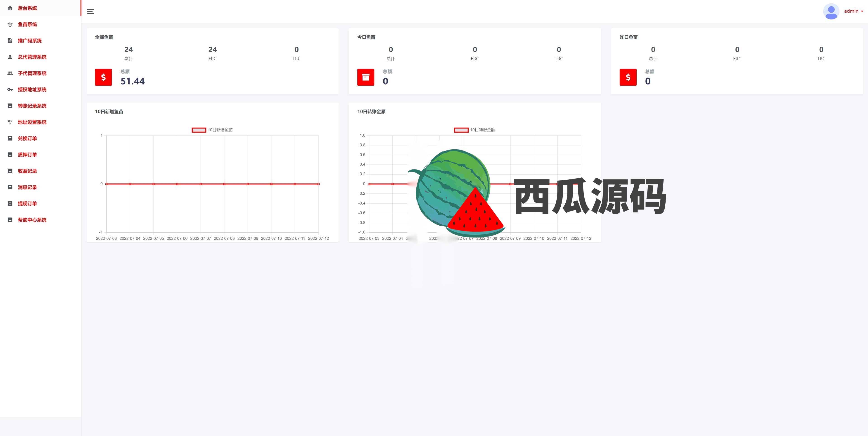Screen dimensions: 868x436
Task: Click the icon beside 帮助中心系统
Action: (x=10, y=220)
